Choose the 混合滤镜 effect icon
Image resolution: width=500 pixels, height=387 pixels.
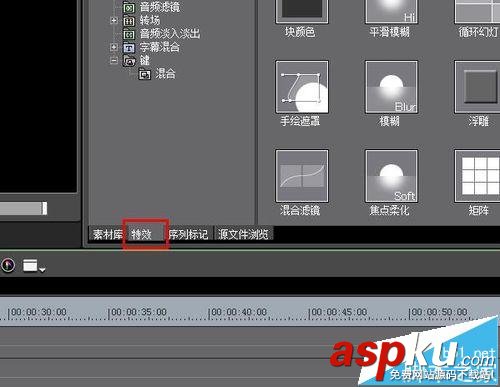302,176
